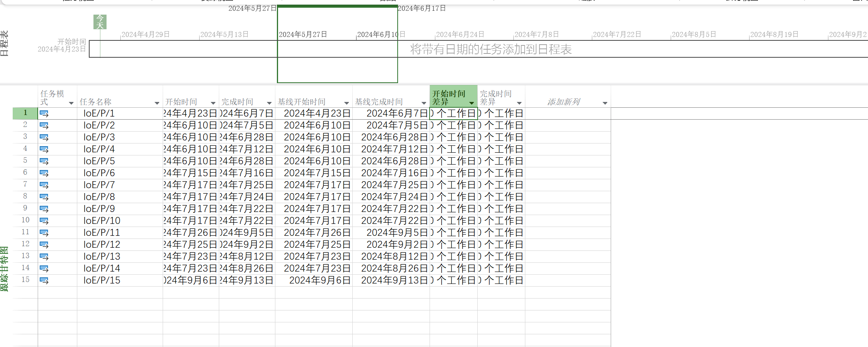The image size is (868, 347).
Task: Click start time cell of IoE/P/9
Action: 191,209
